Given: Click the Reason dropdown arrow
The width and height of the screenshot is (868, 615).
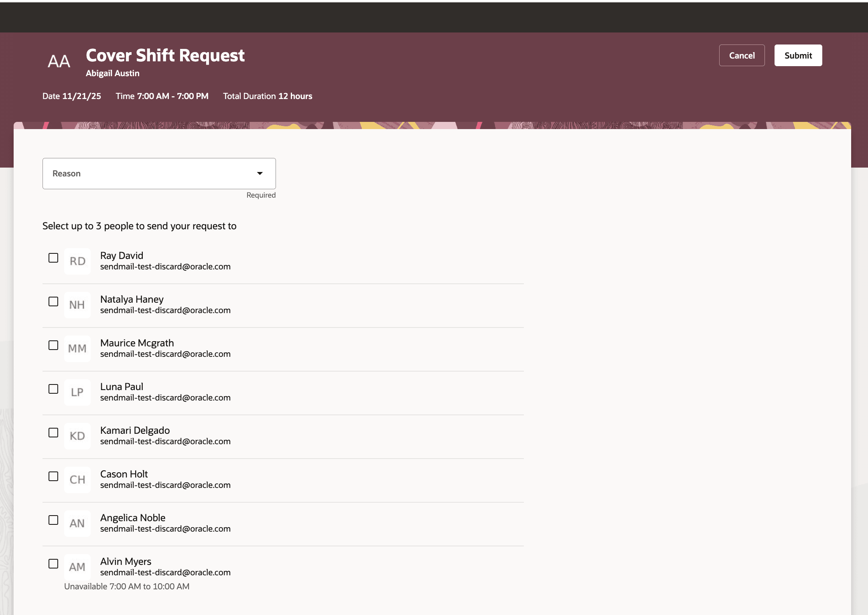Looking at the screenshot, I should click(260, 173).
